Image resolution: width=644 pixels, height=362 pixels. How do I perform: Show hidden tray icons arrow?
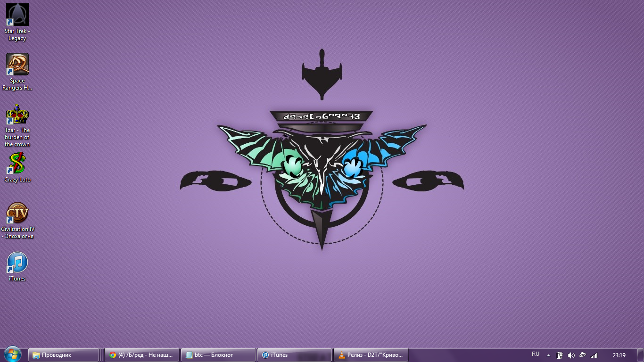[x=548, y=355]
